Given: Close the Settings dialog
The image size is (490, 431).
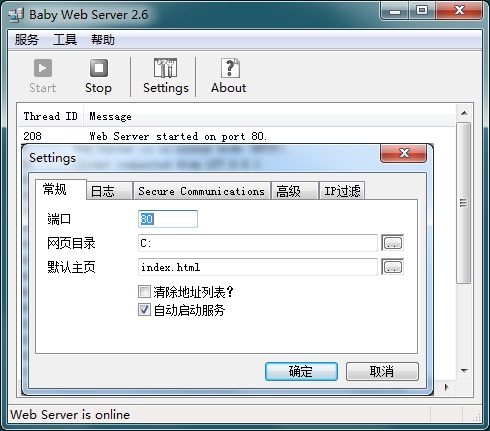Looking at the screenshot, I should click(404, 153).
